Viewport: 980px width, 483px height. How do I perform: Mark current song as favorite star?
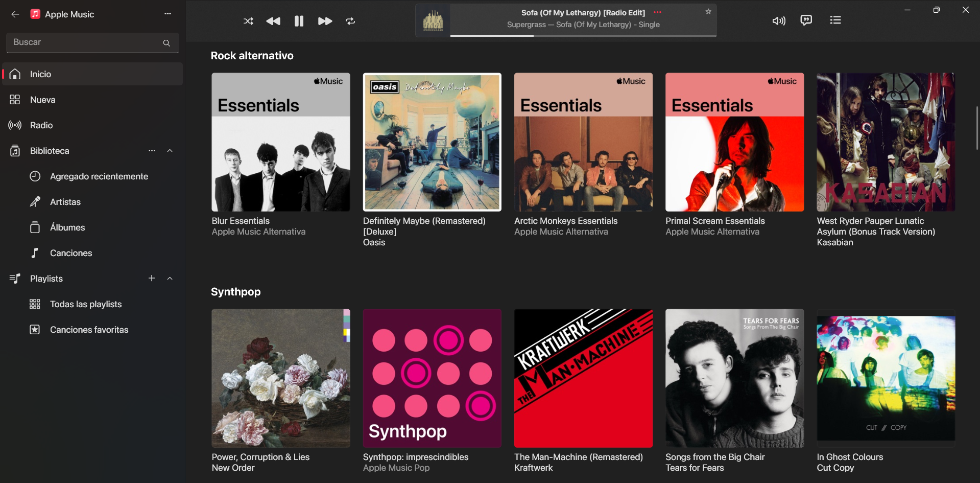[x=708, y=12]
